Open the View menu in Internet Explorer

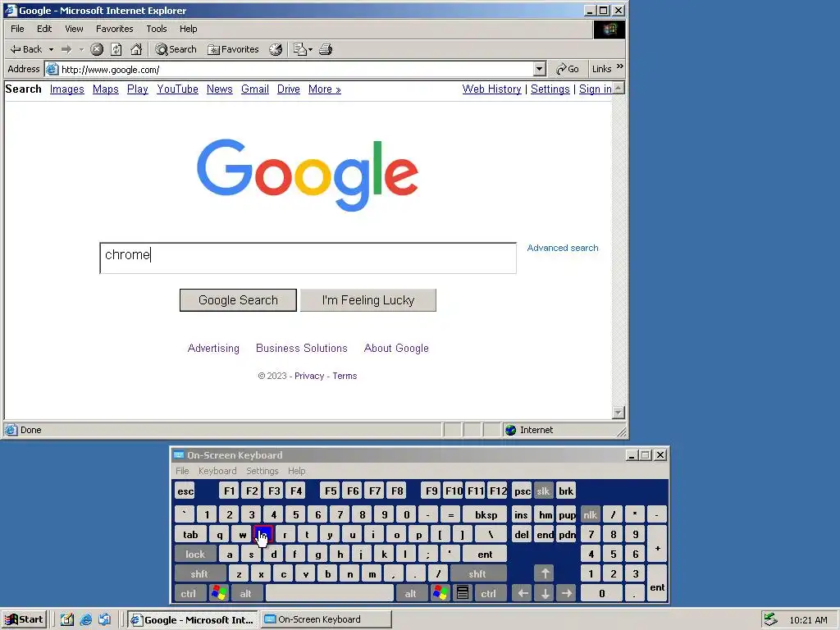point(74,29)
